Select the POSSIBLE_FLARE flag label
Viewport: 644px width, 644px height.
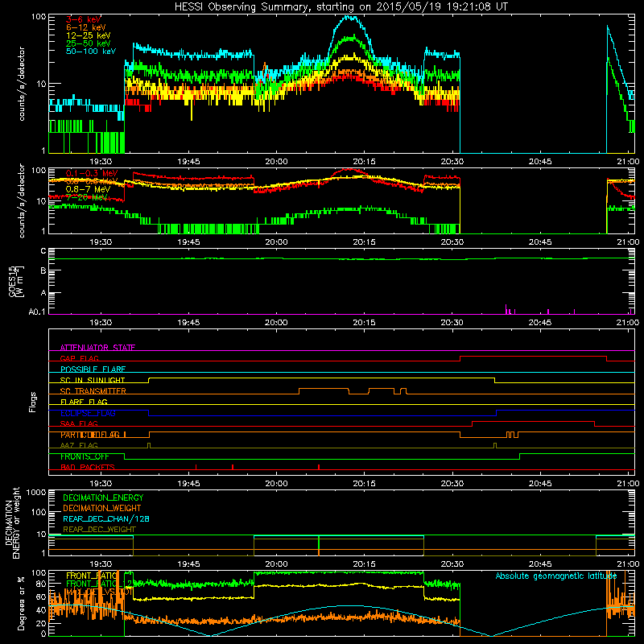pyautogui.click(x=93, y=369)
